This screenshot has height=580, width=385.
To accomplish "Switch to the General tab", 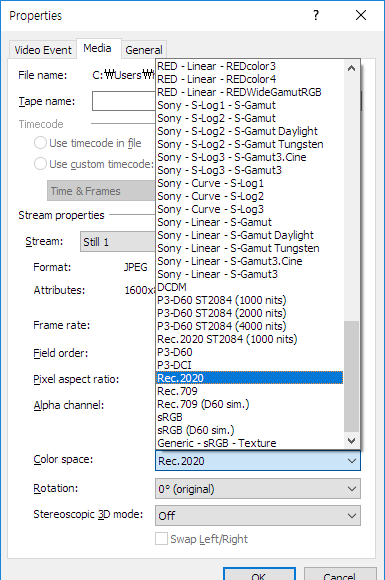I will 143,50.
